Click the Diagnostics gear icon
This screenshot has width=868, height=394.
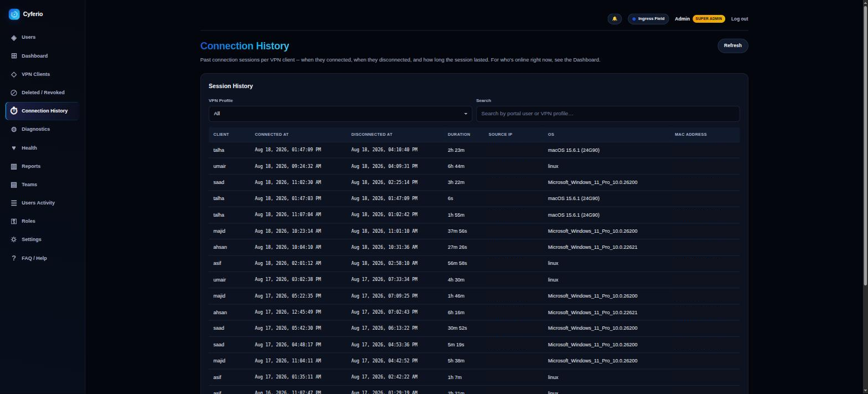(x=14, y=129)
